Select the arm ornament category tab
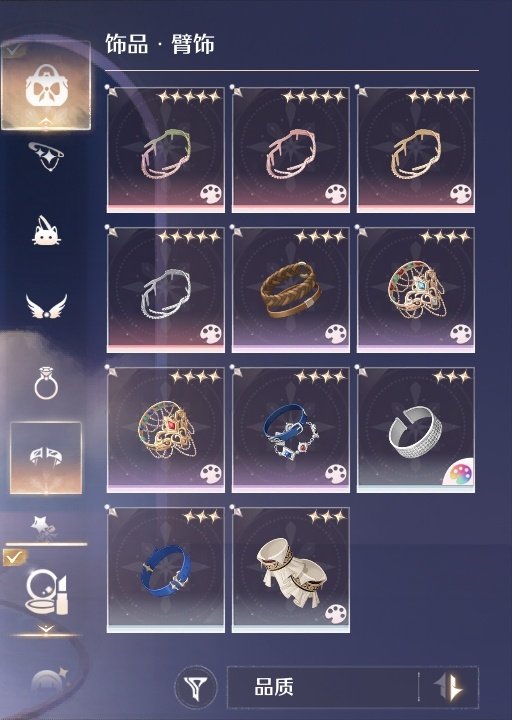This screenshot has width=512, height=720. [x=46, y=458]
